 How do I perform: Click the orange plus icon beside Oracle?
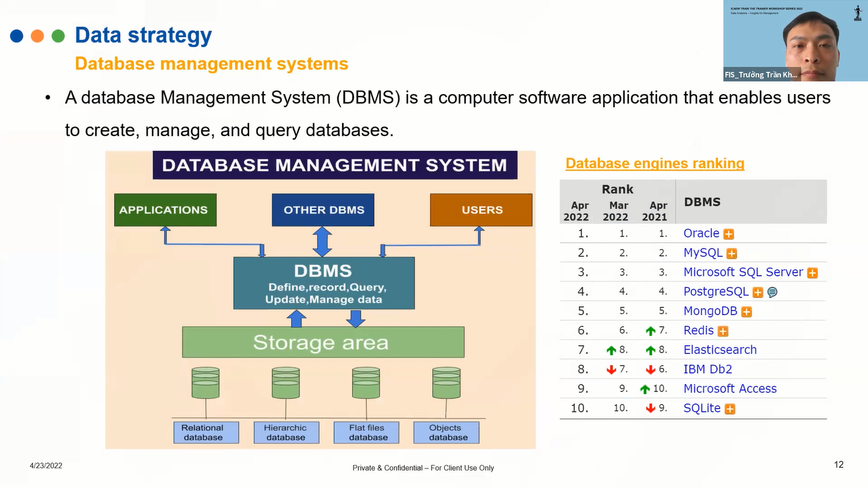coord(729,234)
